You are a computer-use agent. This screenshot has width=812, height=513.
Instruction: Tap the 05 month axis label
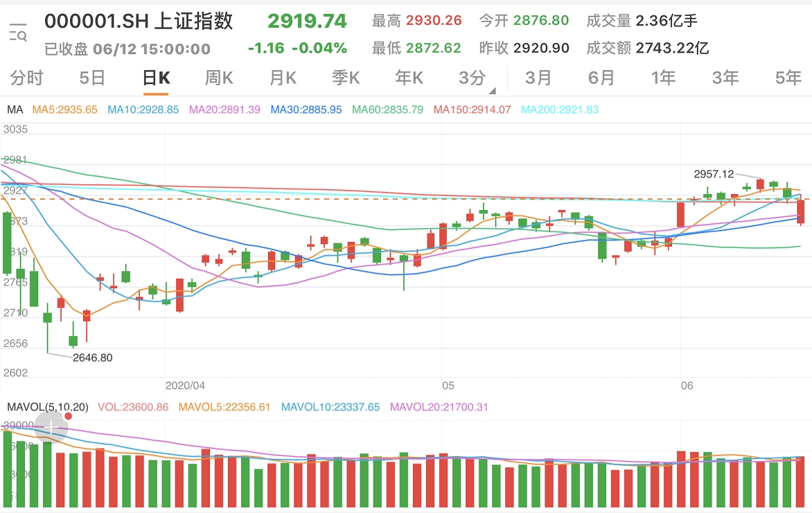coord(448,385)
